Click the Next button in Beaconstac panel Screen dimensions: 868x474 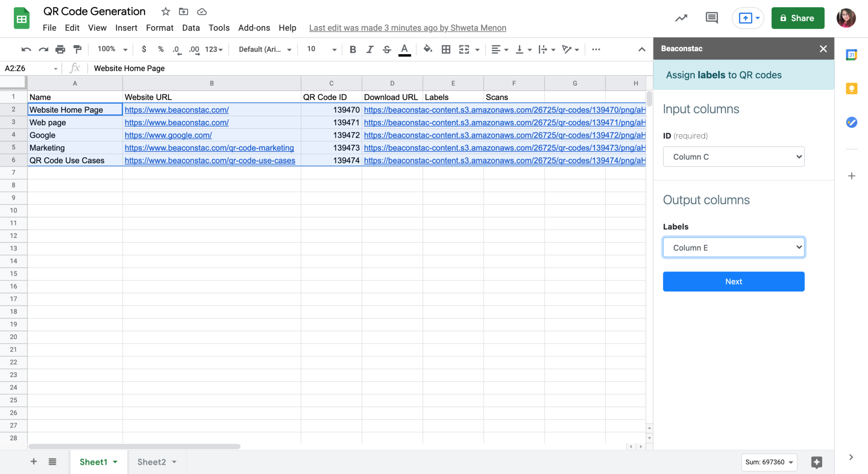pos(733,281)
